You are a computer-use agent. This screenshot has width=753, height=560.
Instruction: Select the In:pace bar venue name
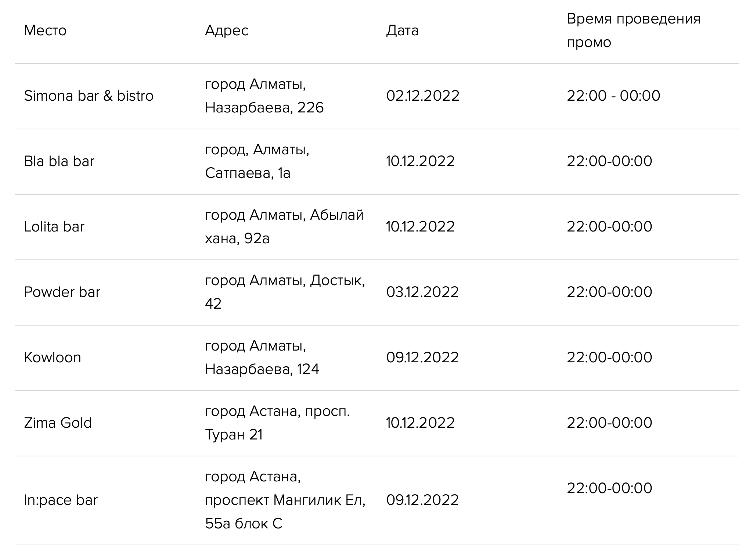tap(61, 500)
